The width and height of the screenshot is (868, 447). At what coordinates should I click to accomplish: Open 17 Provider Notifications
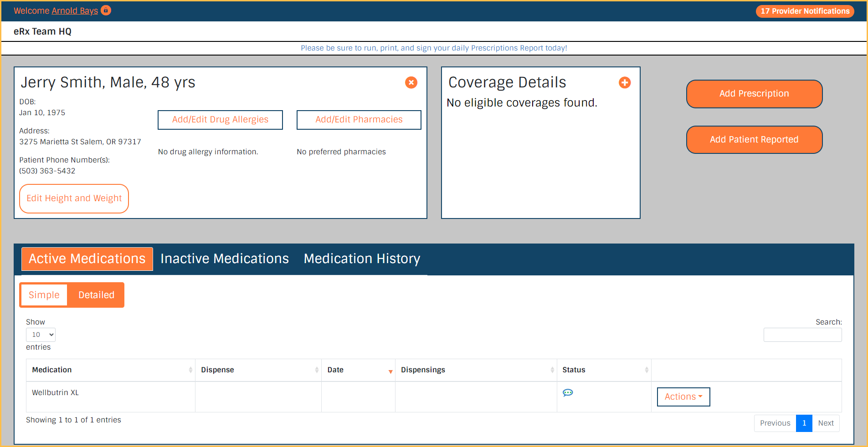[x=805, y=11]
